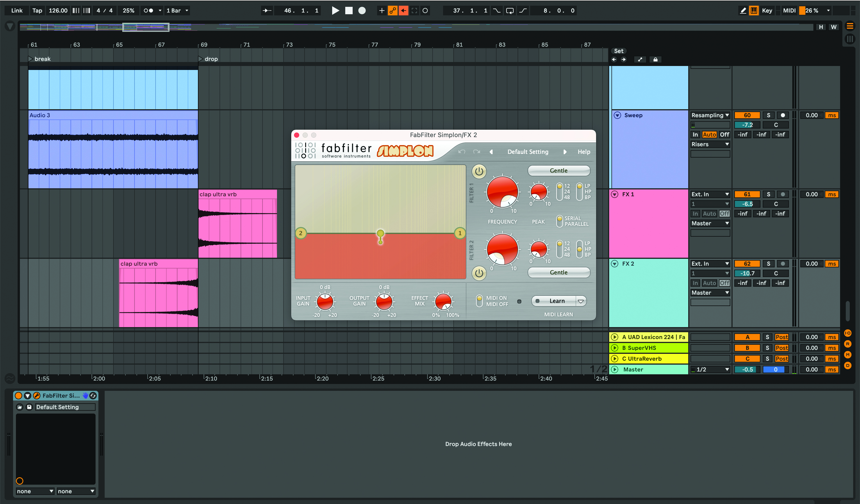Open the Resampling input dropdown

tap(710, 115)
